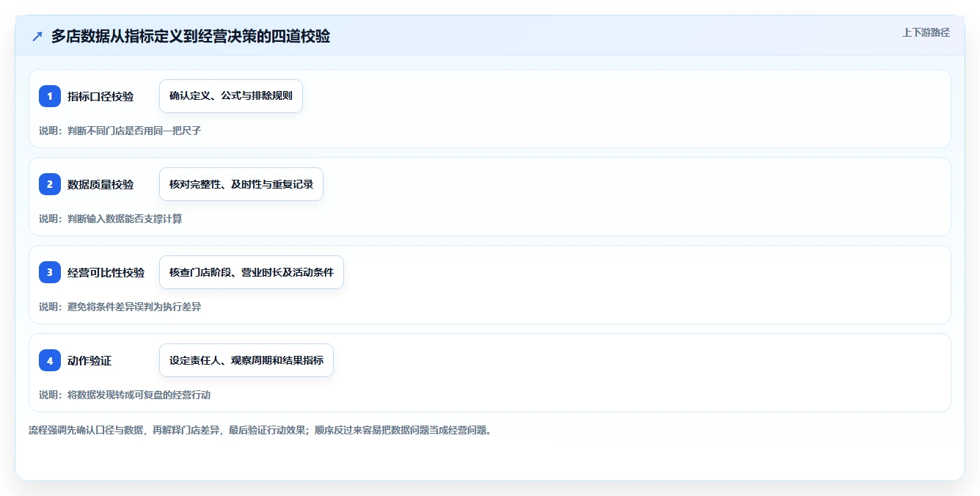Click the heading 多店数据从指标定义到经营决策的四道校验
The image size is (980, 496).
coord(191,37)
